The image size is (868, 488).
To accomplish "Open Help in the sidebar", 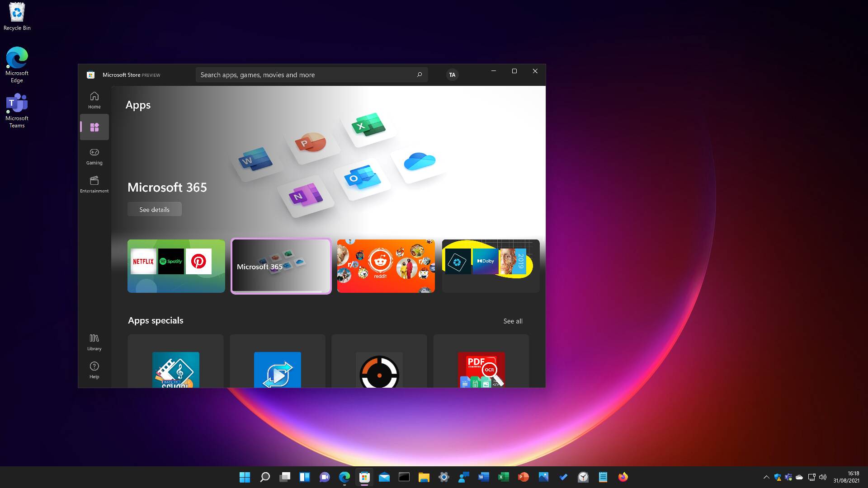I will (x=94, y=370).
